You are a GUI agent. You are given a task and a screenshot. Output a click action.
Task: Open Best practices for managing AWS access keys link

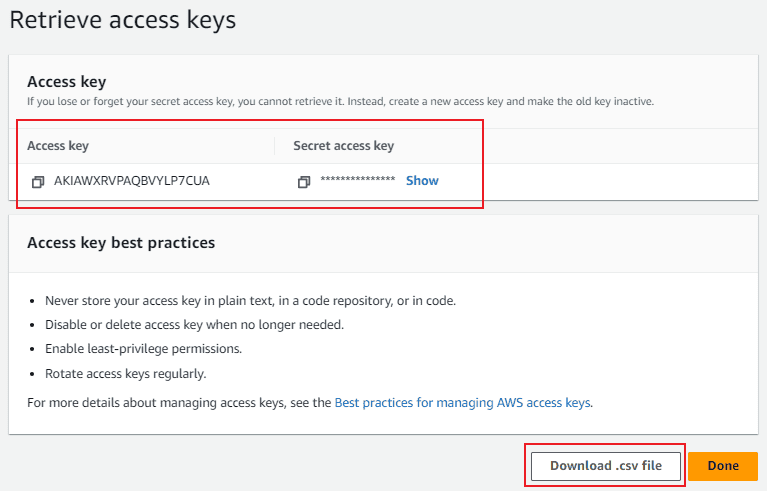coord(462,402)
